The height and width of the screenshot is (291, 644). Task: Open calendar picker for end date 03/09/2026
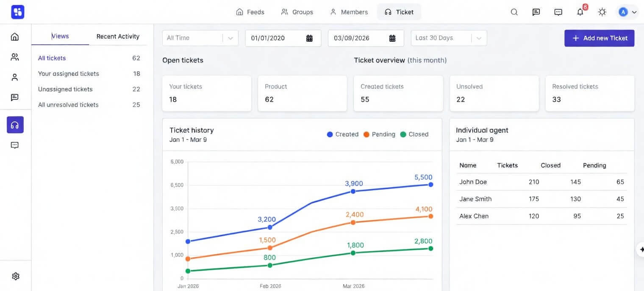393,38
